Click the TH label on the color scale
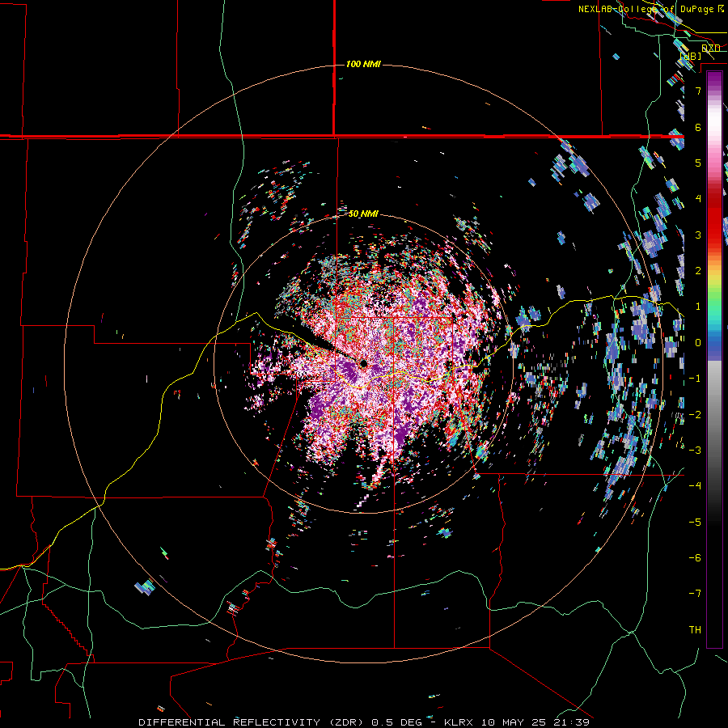728x728 pixels. (x=695, y=630)
